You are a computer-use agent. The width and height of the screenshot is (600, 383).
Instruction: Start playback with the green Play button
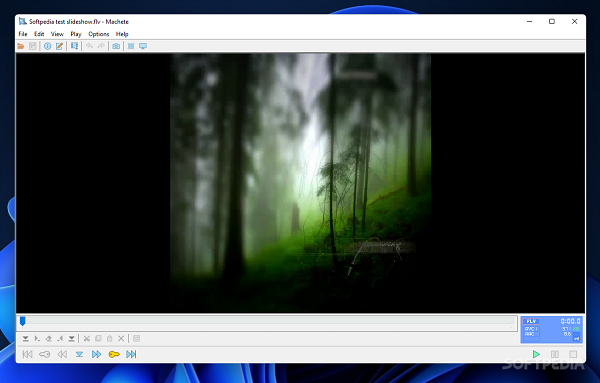(x=536, y=354)
